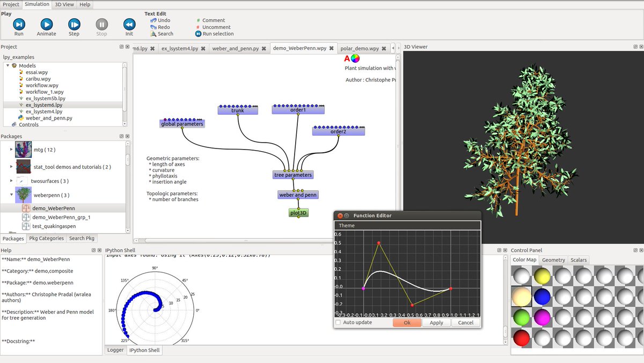Open Search using its toolbar icon
644x363 pixels.
tap(154, 33)
